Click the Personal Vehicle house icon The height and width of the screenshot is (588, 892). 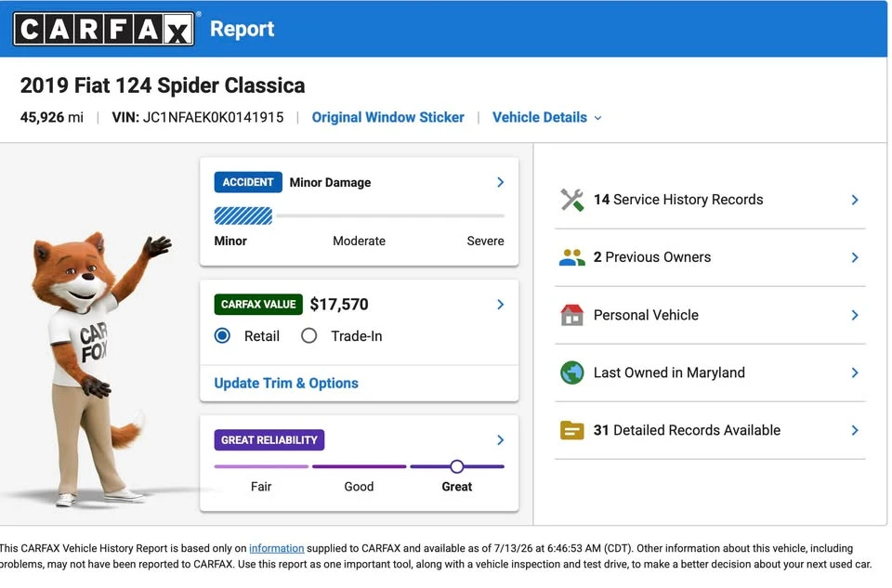(571, 315)
